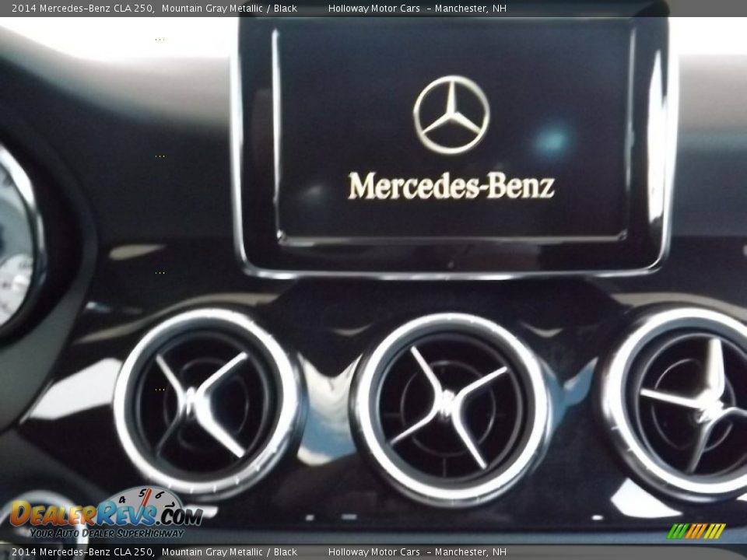Click bottom 'Manchester, NH' caption text
Image resolution: width=747 pixels, height=560 pixels.
pyautogui.click(x=471, y=552)
